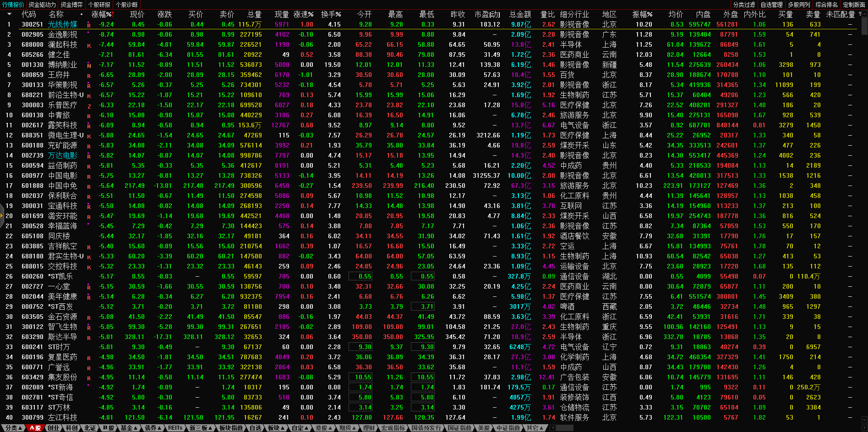868x432 pixels.
Task: Click the R marker beside 光线传媒
Action: (x=89, y=25)
